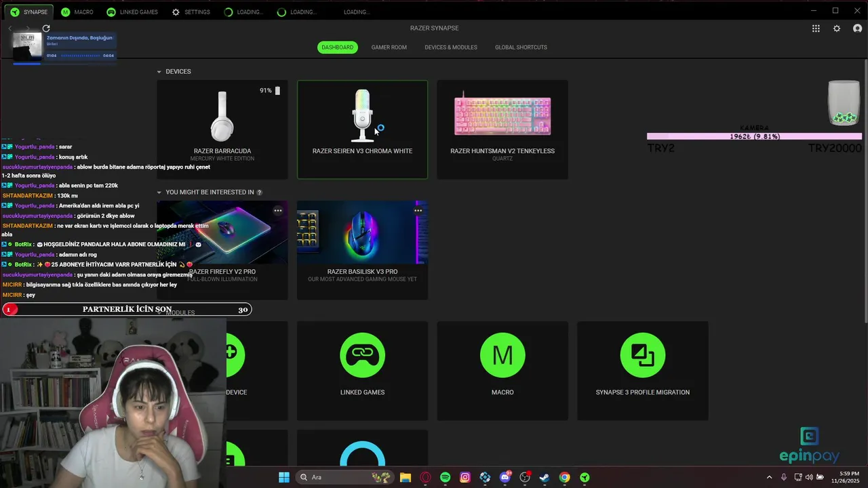Viewport: 868px width, 488px height.
Task: Switch to the Settings top tab
Action: pos(191,12)
